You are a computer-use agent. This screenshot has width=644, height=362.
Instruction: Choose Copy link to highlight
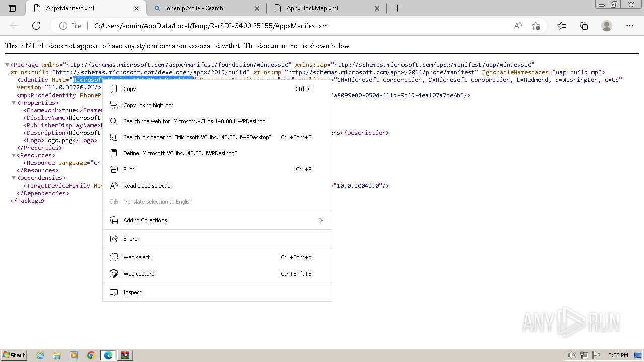click(217, 105)
